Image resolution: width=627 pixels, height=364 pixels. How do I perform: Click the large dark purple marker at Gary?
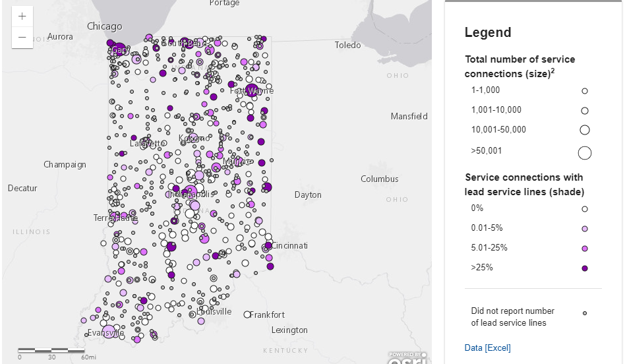(x=120, y=48)
